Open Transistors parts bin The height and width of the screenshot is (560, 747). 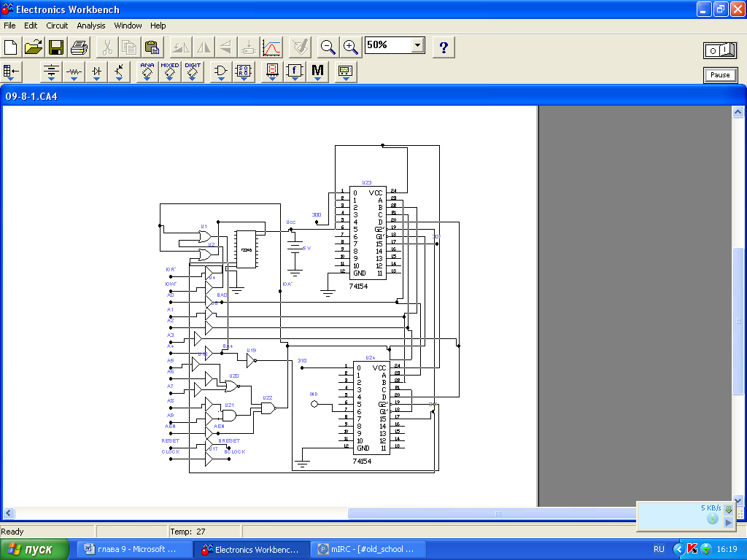point(119,71)
